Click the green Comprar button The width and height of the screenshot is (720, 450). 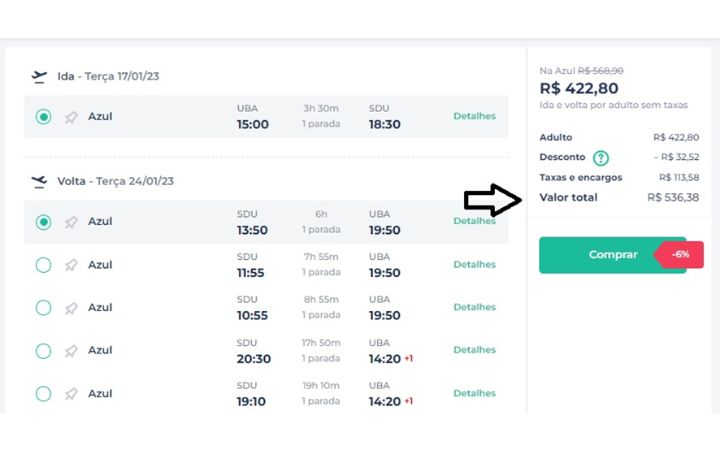[613, 255]
